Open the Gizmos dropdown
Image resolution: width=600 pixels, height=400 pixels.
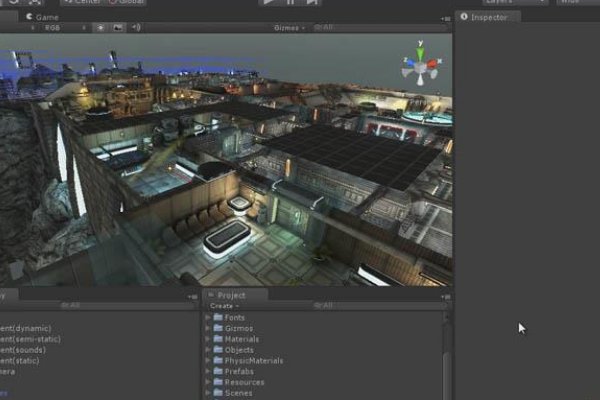point(288,28)
